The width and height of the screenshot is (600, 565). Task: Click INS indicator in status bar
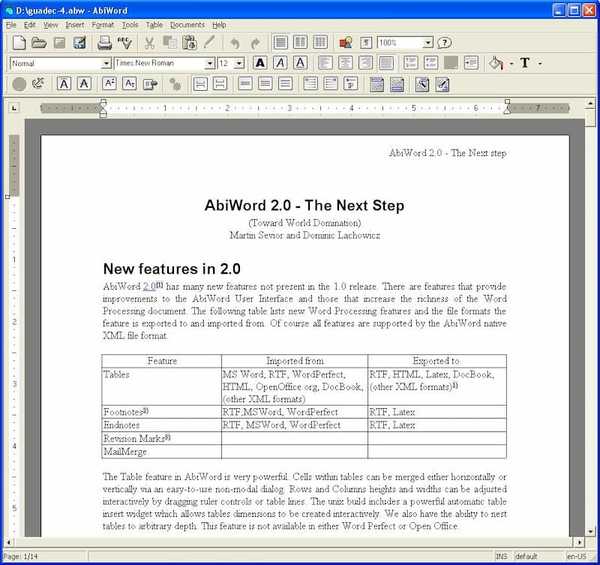(502, 556)
